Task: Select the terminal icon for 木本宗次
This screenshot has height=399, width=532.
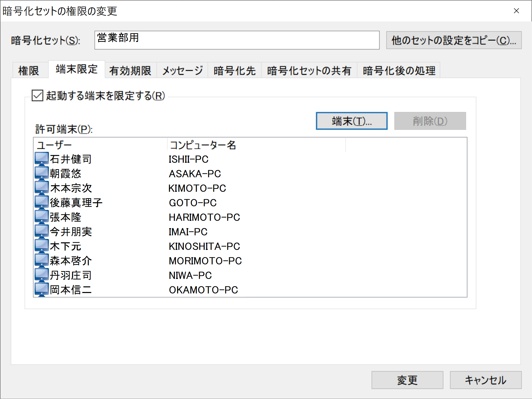Action: coord(41,188)
